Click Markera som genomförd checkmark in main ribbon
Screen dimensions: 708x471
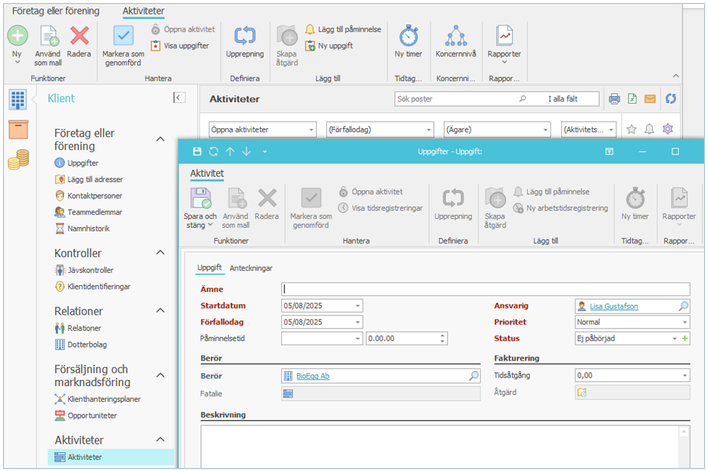(x=123, y=36)
